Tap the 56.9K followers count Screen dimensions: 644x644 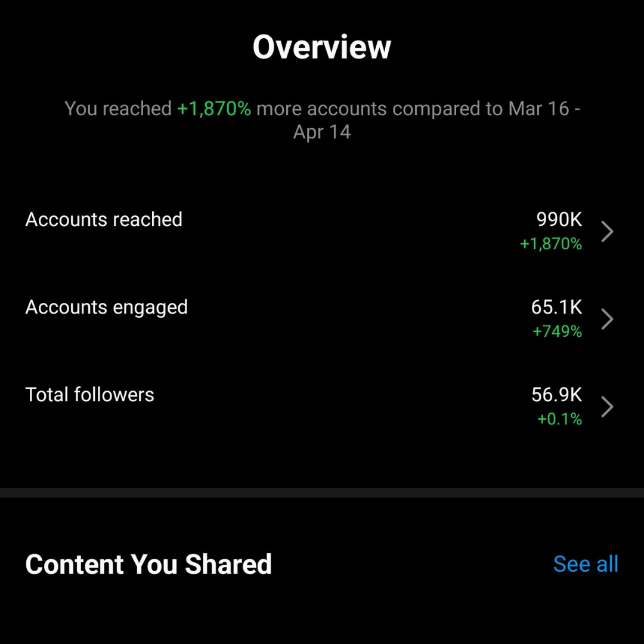coord(556,394)
